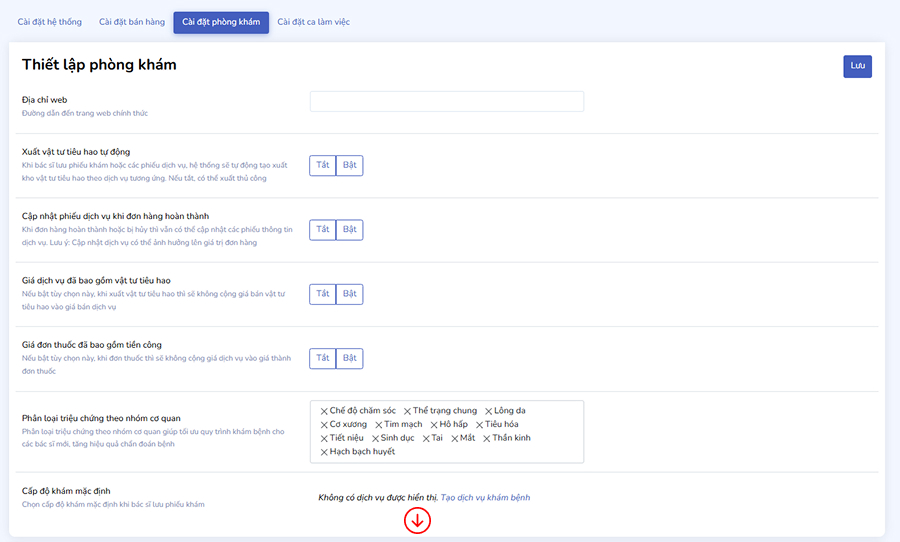
Task: Enable 'Giá đơn thuốc đã bao gồm tiền công'
Action: coord(349,358)
